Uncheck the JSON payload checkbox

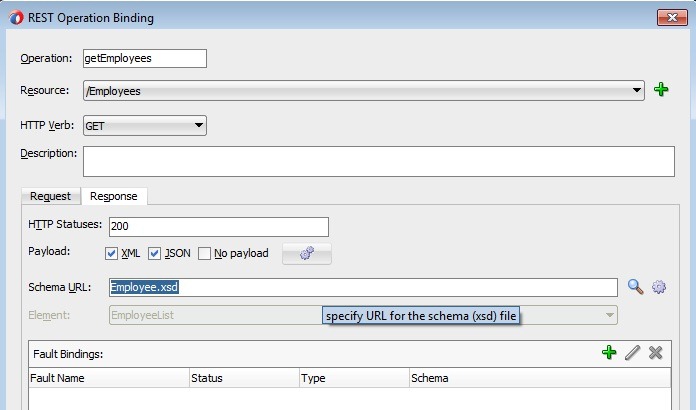point(155,254)
